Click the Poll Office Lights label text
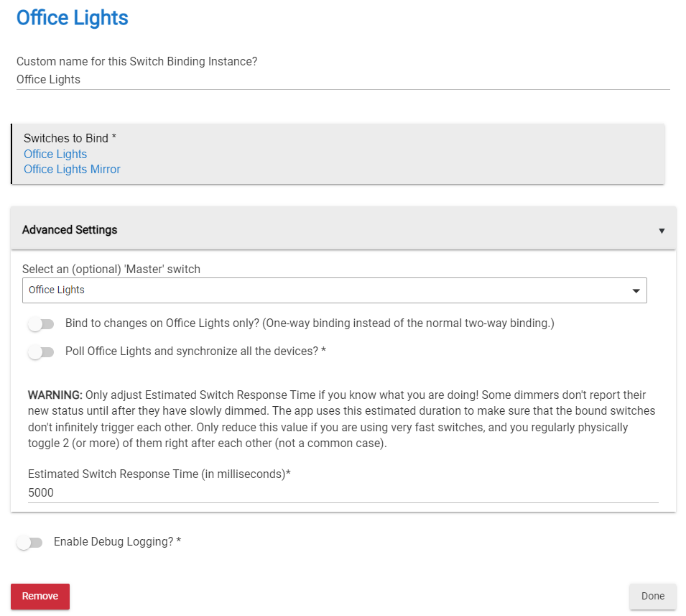The image size is (686, 616). [195, 351]
